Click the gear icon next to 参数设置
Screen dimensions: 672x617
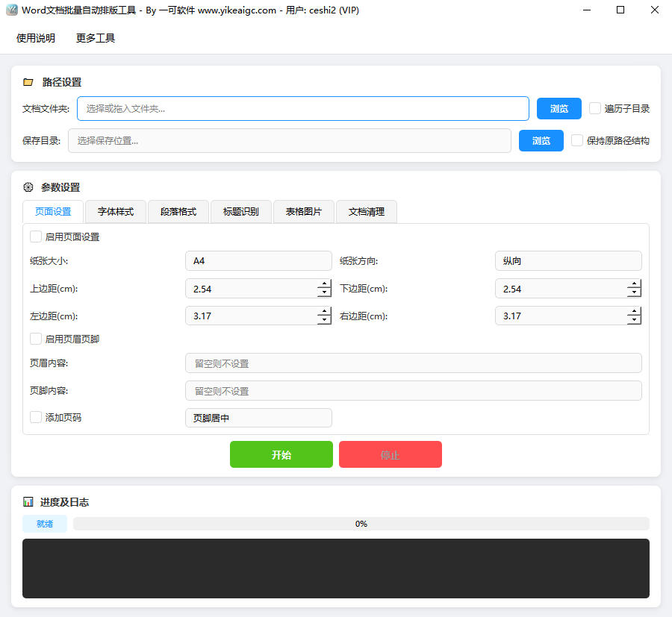pos(28,187)
